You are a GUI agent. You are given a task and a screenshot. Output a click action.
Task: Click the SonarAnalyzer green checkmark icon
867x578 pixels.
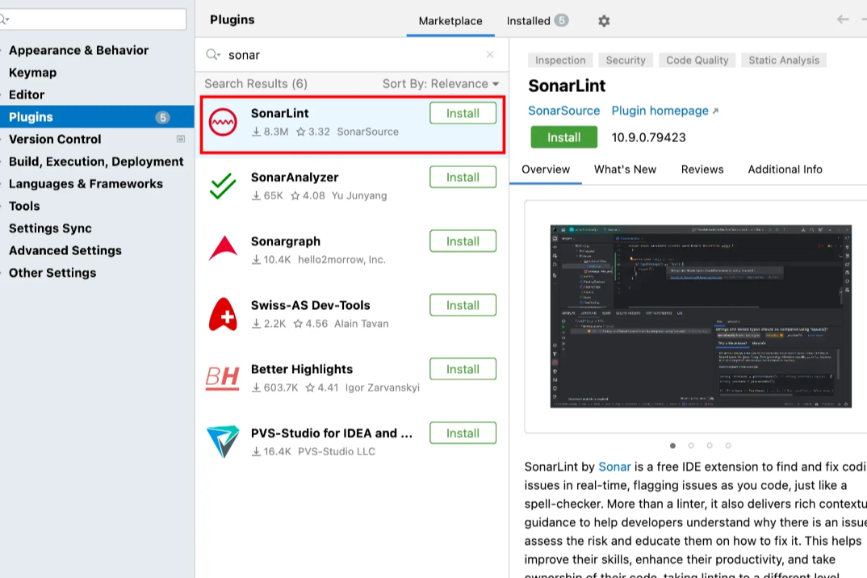(223, 186)
